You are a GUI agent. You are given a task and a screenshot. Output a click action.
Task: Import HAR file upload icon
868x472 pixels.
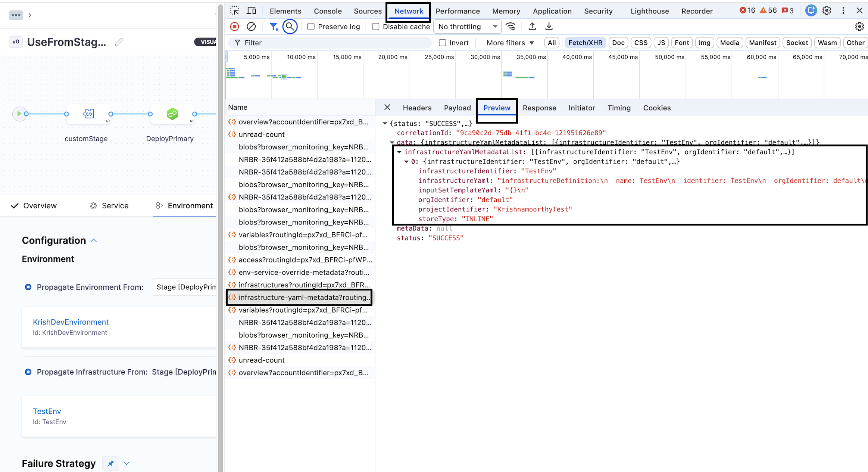[533, 27]
